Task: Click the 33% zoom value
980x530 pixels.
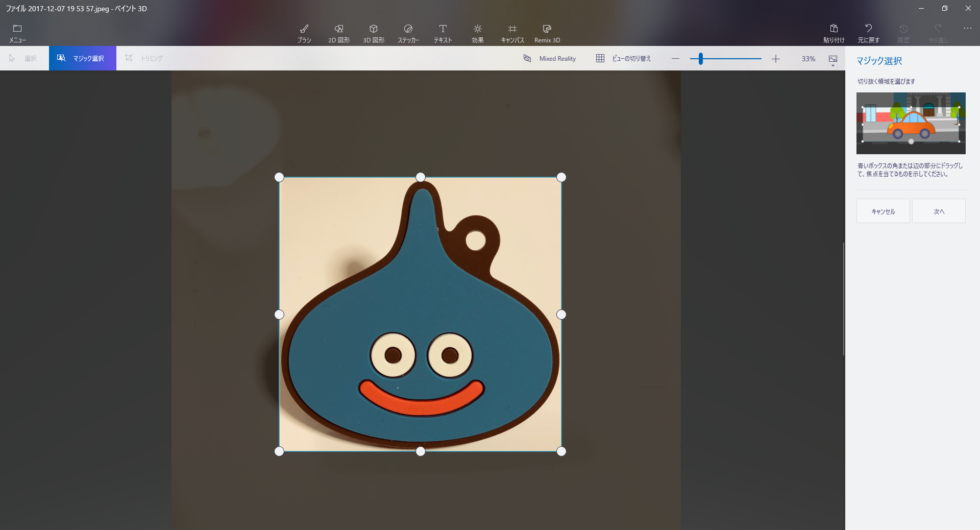Action: point(808,59)
